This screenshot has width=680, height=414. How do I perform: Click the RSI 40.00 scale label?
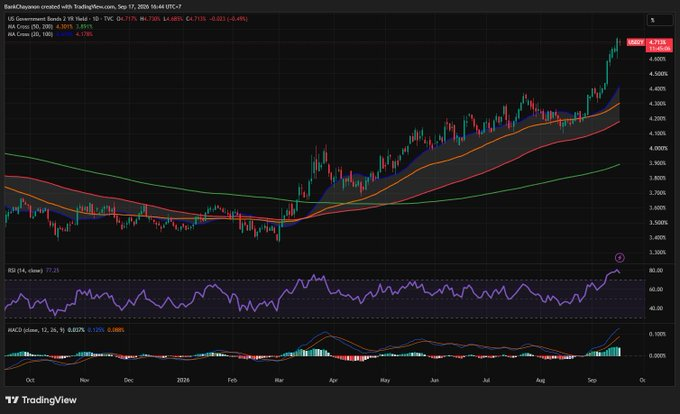[656, 308]
